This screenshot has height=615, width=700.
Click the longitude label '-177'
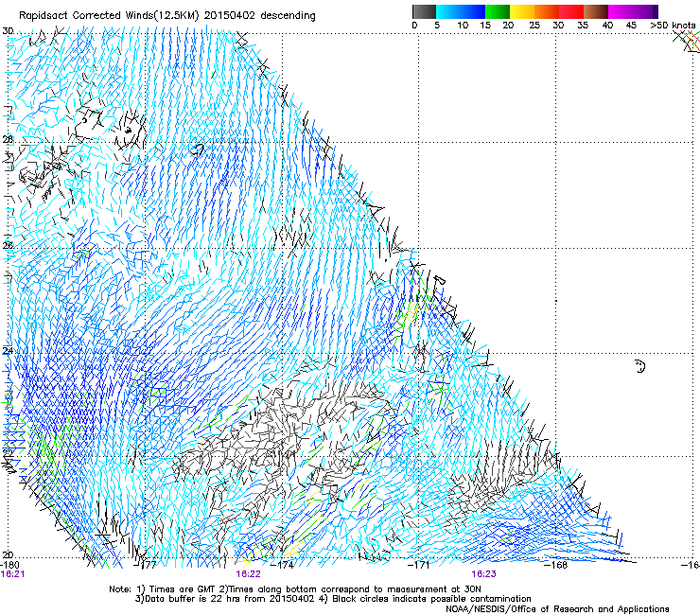pyautogui.click(x=147, y=565)
